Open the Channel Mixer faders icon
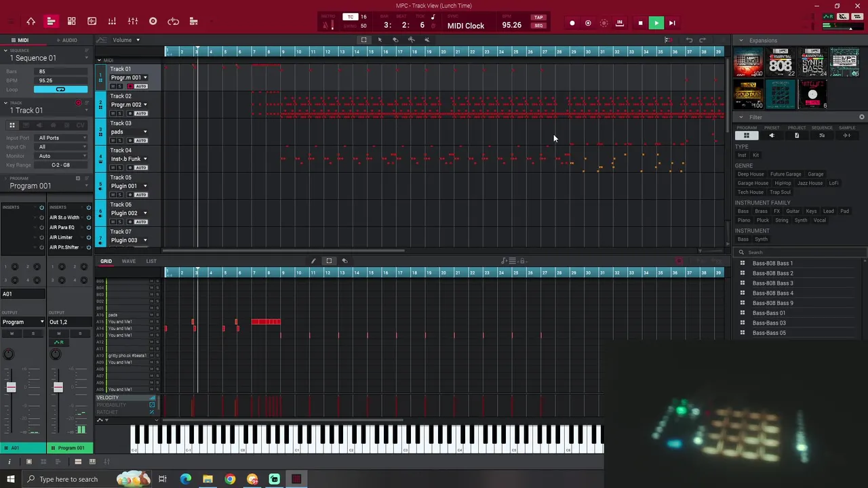The width and height of the screenshot is (868, 488). pos(133,22)
